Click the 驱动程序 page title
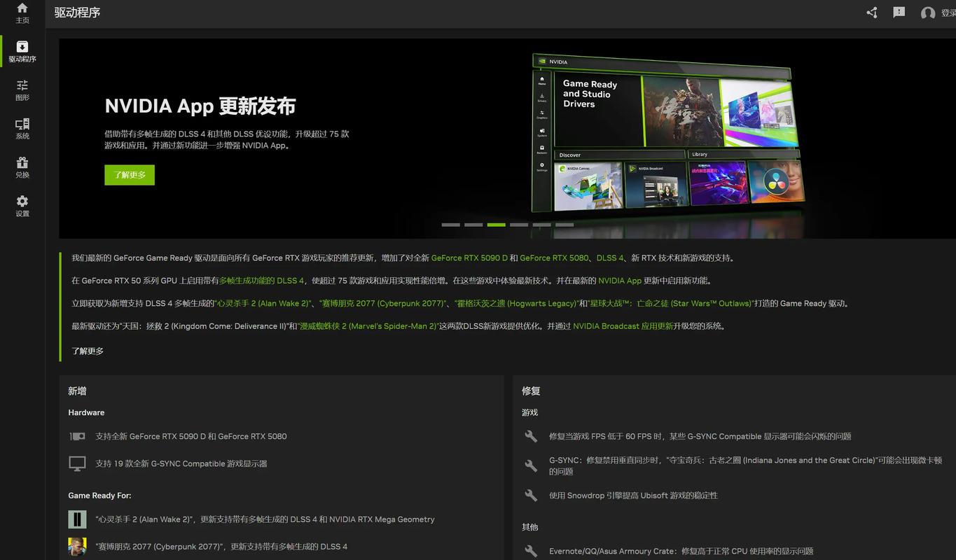The image size is (956, 560). 77,13
